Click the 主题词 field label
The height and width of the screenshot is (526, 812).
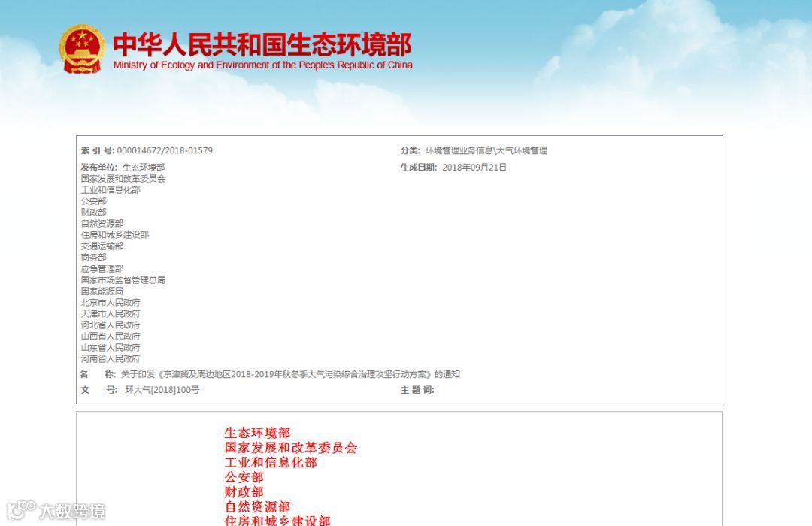click(x=417, y=390)
